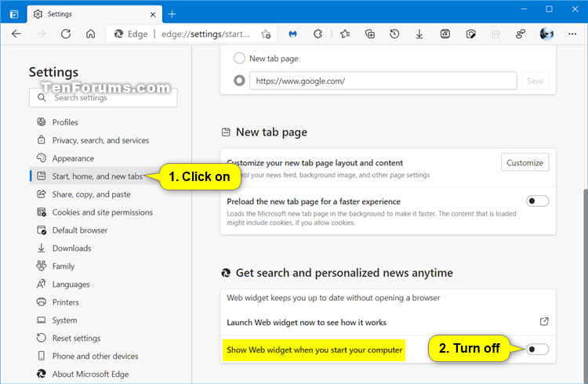This screenshot has height=384, width=588.
Task: Open Web capture toolbar icon
Action: tap(470, 34)
